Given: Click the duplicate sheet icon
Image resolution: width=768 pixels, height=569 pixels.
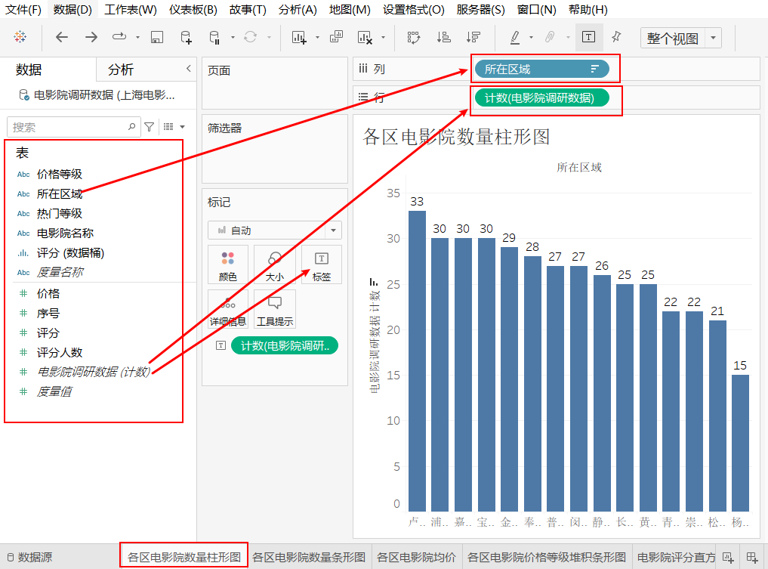Looking at the screenshot, I should point(336,37).
